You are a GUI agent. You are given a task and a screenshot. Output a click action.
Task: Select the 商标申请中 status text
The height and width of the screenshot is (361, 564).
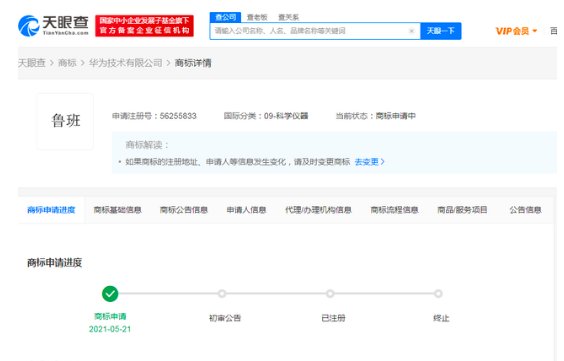(396, 116)
